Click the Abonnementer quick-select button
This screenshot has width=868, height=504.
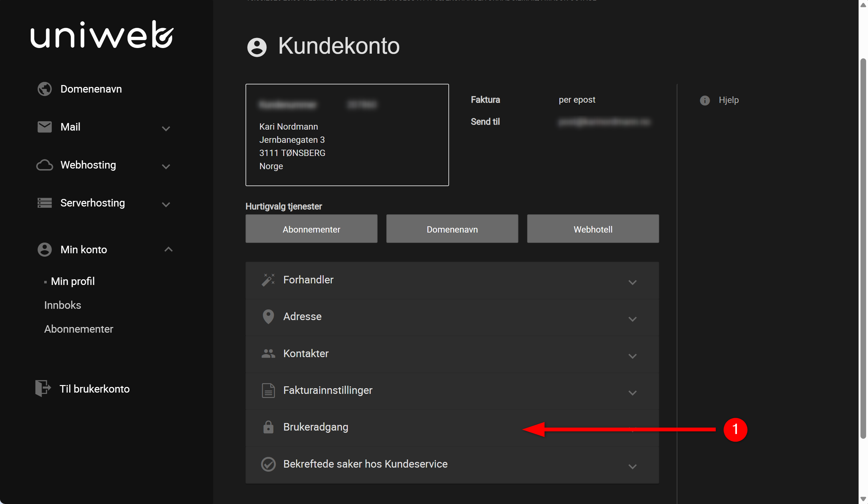pyautogui.click(x=311, y=229)
